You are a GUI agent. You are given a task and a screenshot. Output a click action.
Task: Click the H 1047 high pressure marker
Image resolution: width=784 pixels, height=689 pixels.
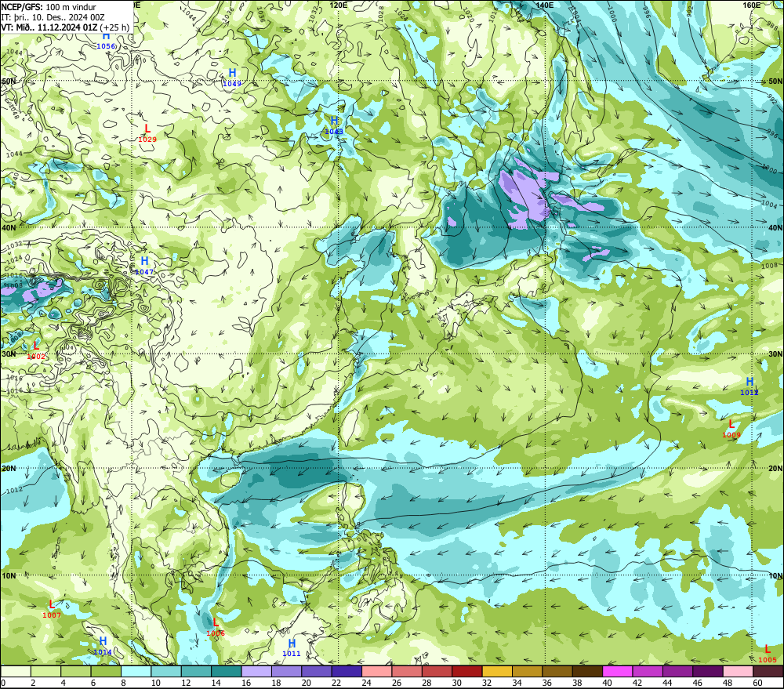coord(144,266)
